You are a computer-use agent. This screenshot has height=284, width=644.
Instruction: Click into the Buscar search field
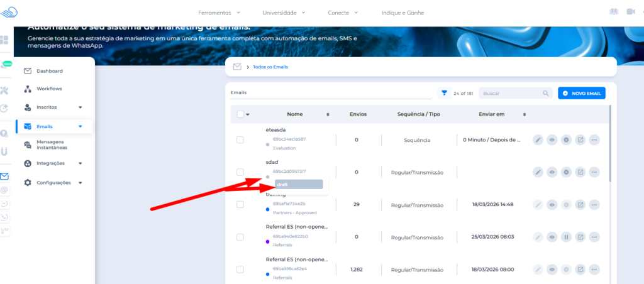(x=509, y=93)
